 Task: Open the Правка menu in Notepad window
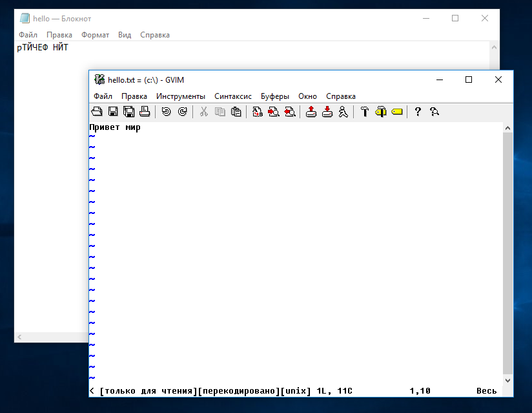[59, 35]
